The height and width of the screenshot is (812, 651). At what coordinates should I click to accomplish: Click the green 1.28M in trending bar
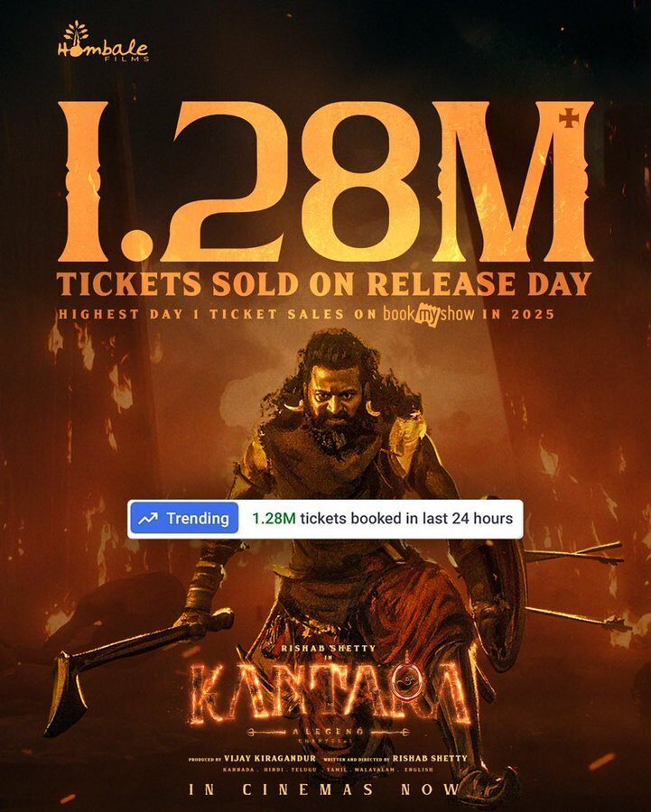(x=274, y=519)
